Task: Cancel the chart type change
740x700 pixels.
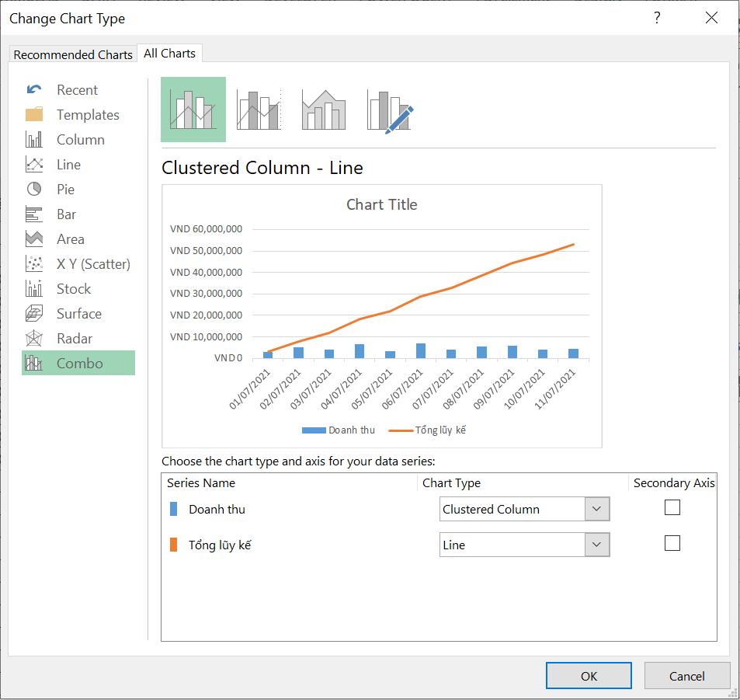Action: (x=686, y=675)
